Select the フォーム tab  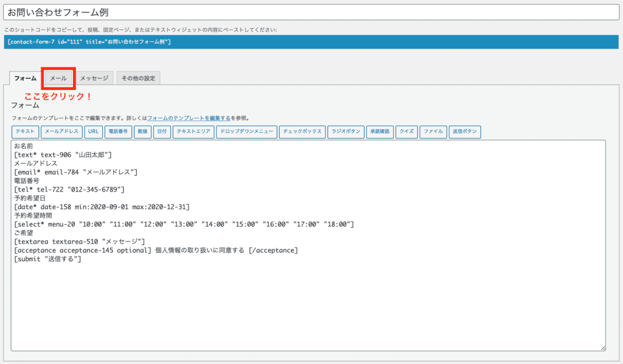click(24, 78)
